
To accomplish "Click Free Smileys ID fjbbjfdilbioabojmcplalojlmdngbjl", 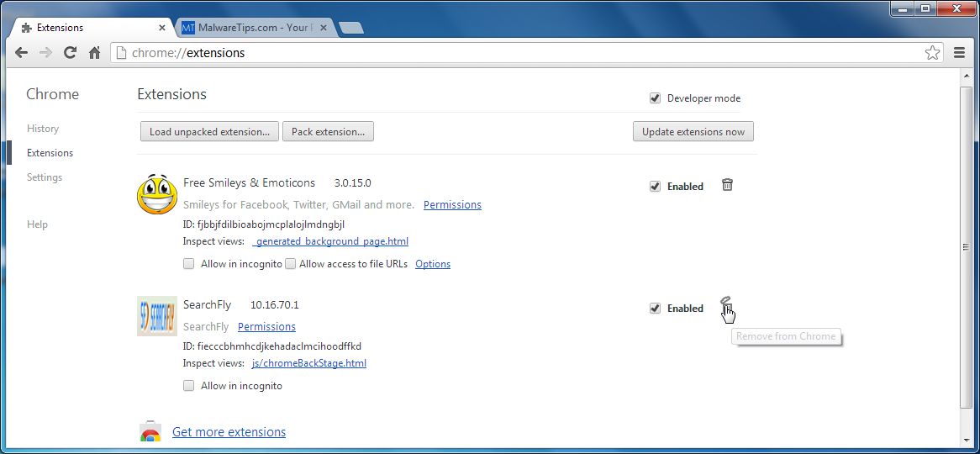I will coord(264,224).
